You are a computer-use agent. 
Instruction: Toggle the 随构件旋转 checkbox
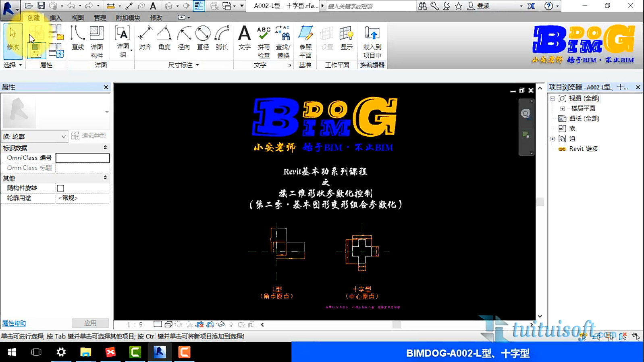coord(60,188)
